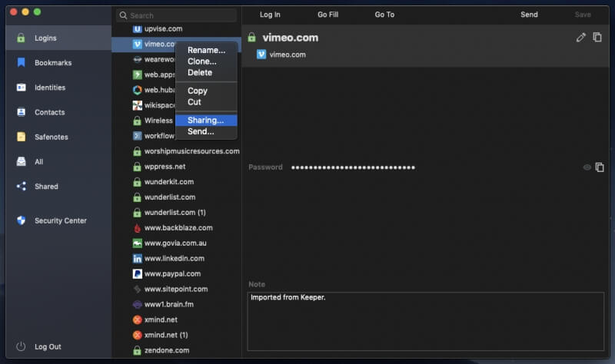Click the Send toolbar button
The height and width of the screenshot is (364, 615).
click(529, 15)
